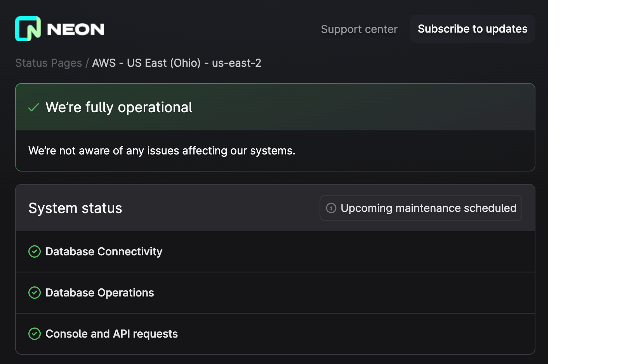Select the AWS US East Ohio breadcrumb tab
The height and width of the screenshot is (364, 636).
pyautogui.click(x=176, y=62)
